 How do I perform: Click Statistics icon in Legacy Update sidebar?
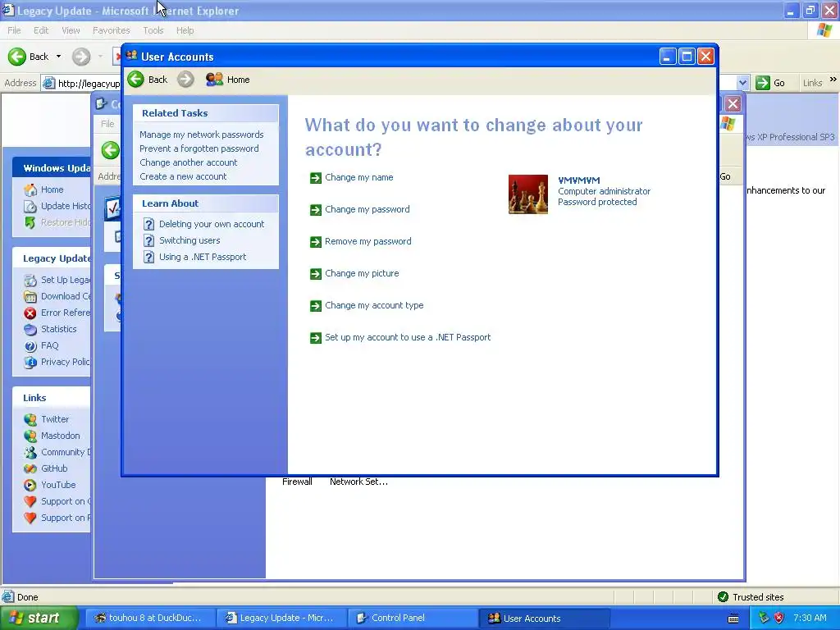coord(30,330)
